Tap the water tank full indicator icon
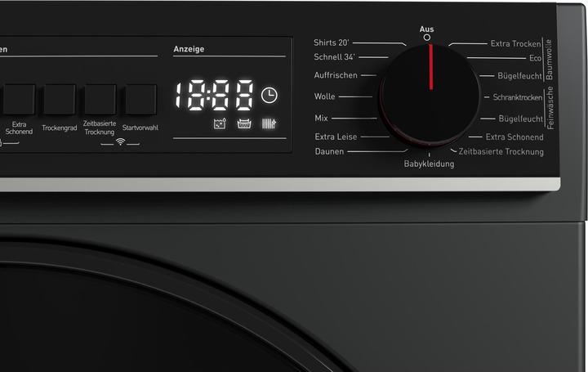Viewport: 588px width, 372px height. (x=220, y=123)
